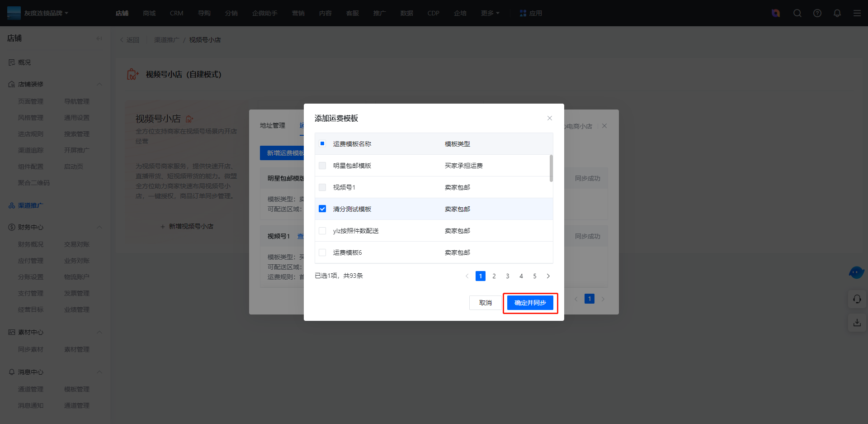Open the 更多 top menu dropdown
868x424 pixels.
coord(490,13)
